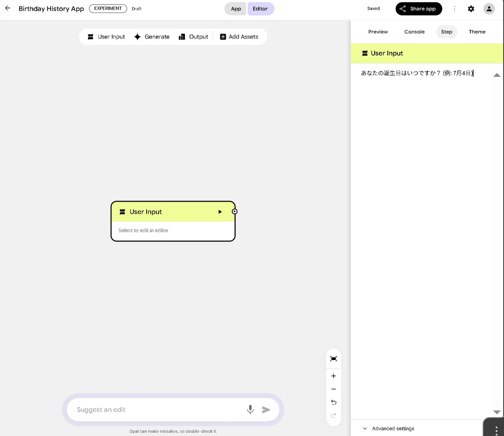This screenshot has height=436, width=504.
Task: Expand Advanced settings
Action: (388, 428)
